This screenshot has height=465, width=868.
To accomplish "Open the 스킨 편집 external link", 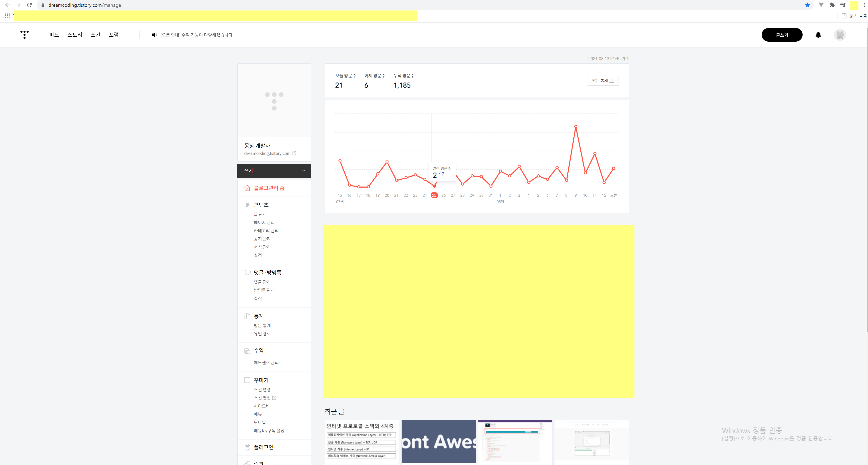I will (274, 398).
